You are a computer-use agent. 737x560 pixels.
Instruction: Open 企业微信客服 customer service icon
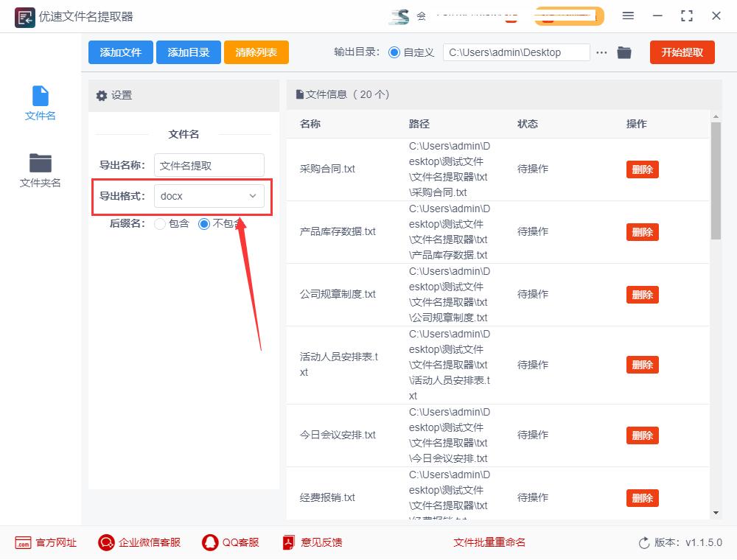point(105,542)
